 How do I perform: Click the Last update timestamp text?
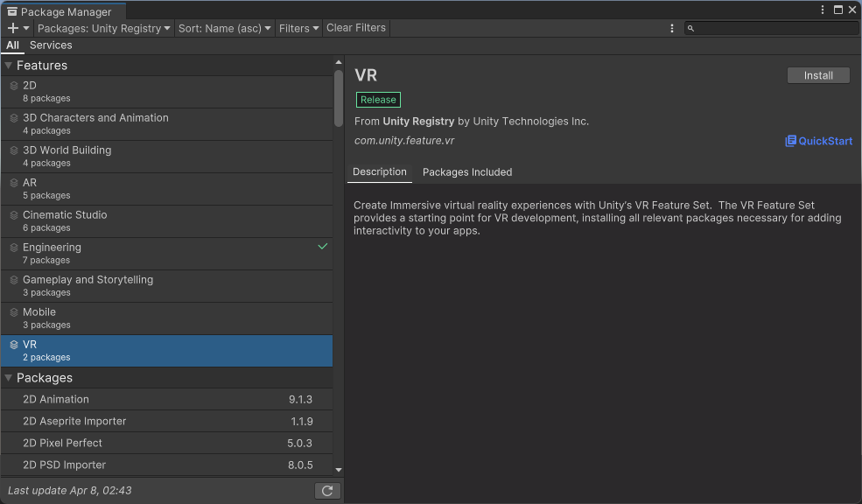pos(70,490)
